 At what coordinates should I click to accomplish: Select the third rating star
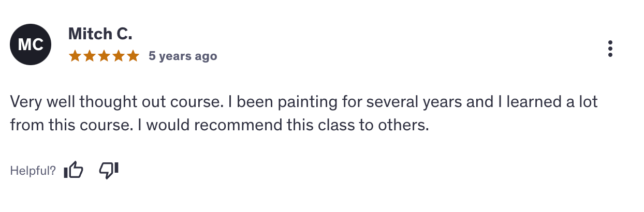[x=104, y=56]
